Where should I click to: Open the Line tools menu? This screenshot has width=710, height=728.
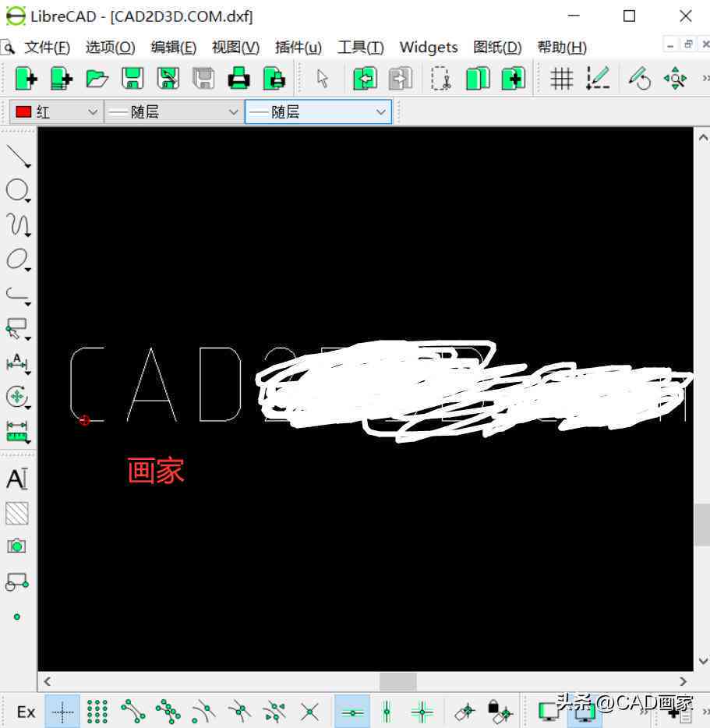[18, 156]
